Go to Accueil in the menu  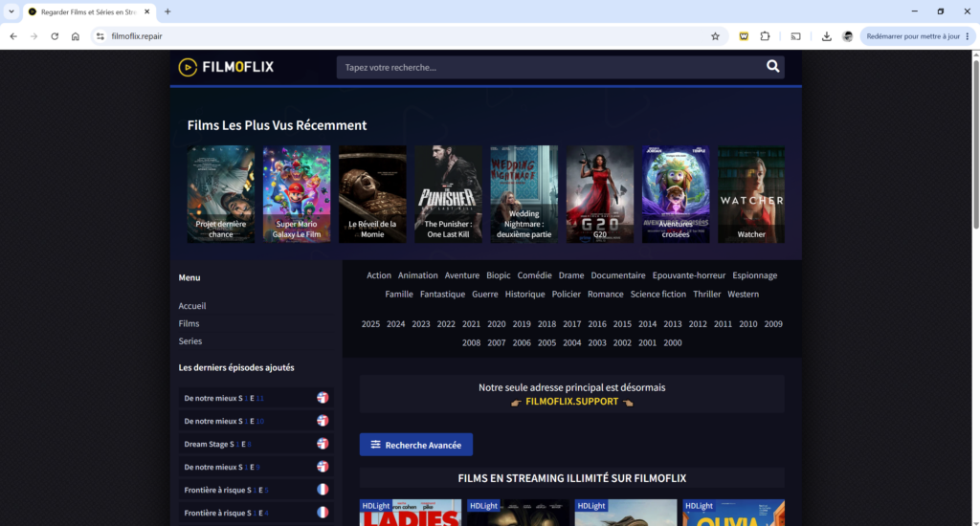(x=191, y=306)
